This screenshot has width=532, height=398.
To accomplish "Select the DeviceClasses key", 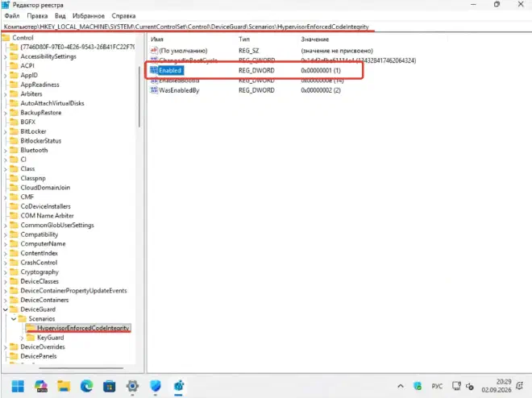I will pyautogui.click(x=39, y=281).
